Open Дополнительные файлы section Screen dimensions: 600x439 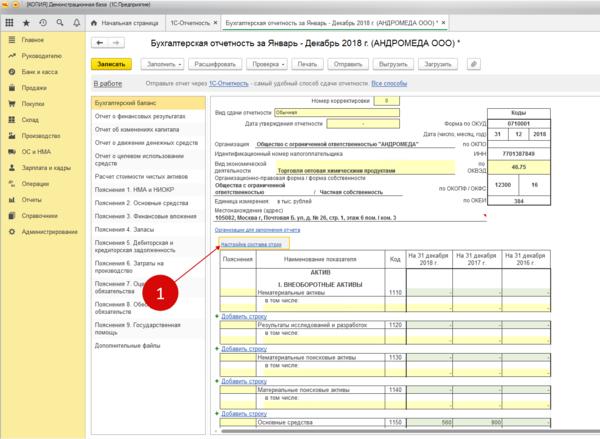click(x=148, y=346)
